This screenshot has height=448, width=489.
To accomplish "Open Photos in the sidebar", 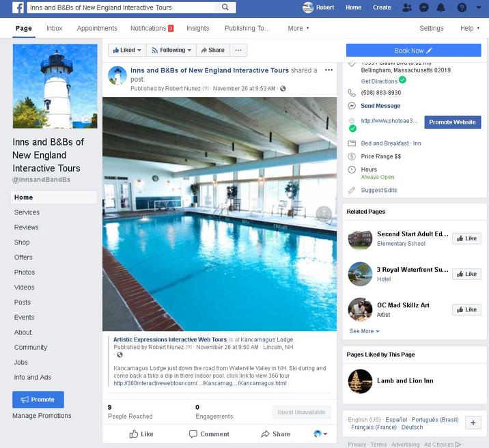I will point(25,272).
